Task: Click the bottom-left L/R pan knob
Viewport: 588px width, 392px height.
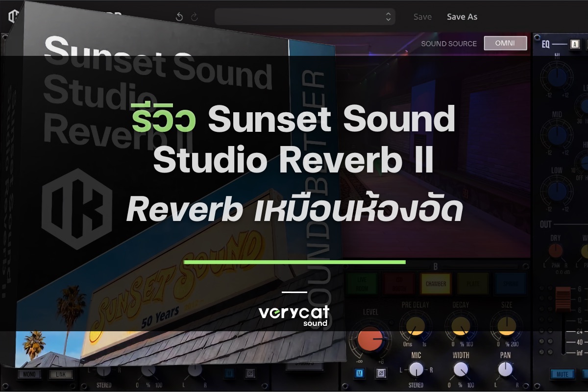Action: [195, 370]
